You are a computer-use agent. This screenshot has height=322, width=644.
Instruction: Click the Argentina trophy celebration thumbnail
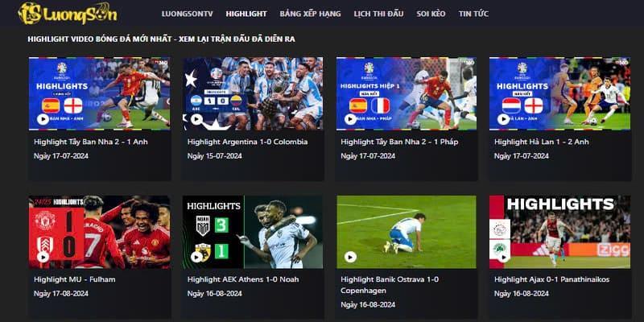pos(253,93)
